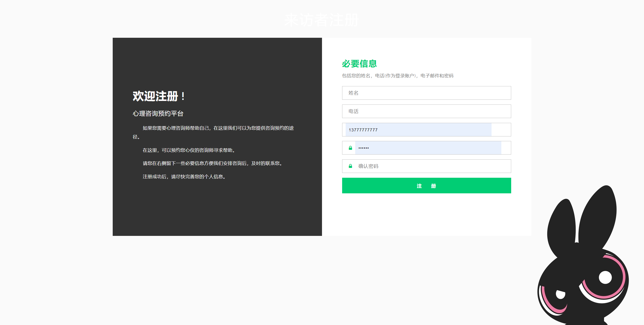
Task: Click the highlighted phone number text
Action: coord(363,130)
